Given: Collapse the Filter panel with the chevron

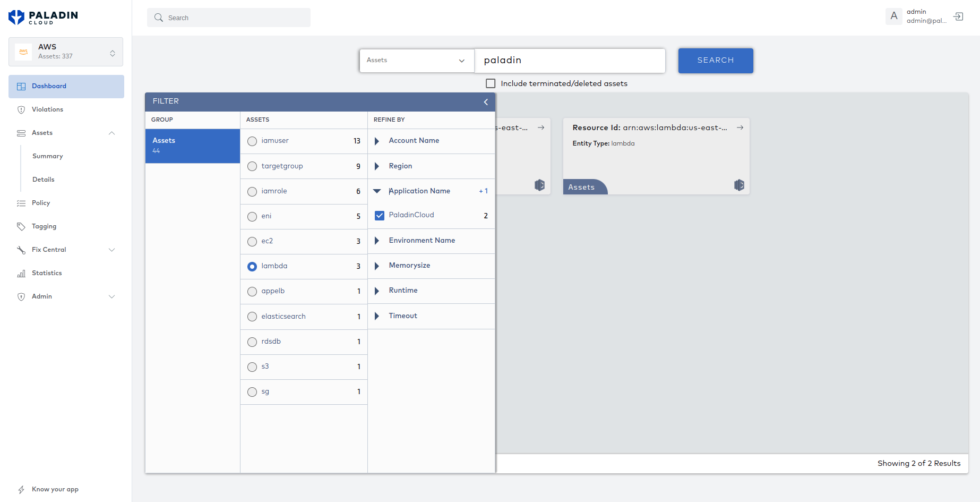Looking at the screenshot, I should click(486, 102).
